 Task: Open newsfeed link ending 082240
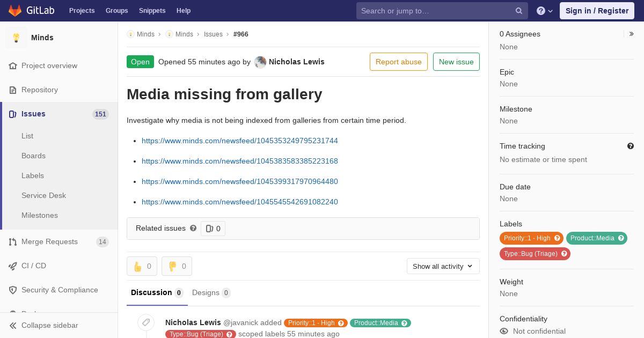click(240, 202)
